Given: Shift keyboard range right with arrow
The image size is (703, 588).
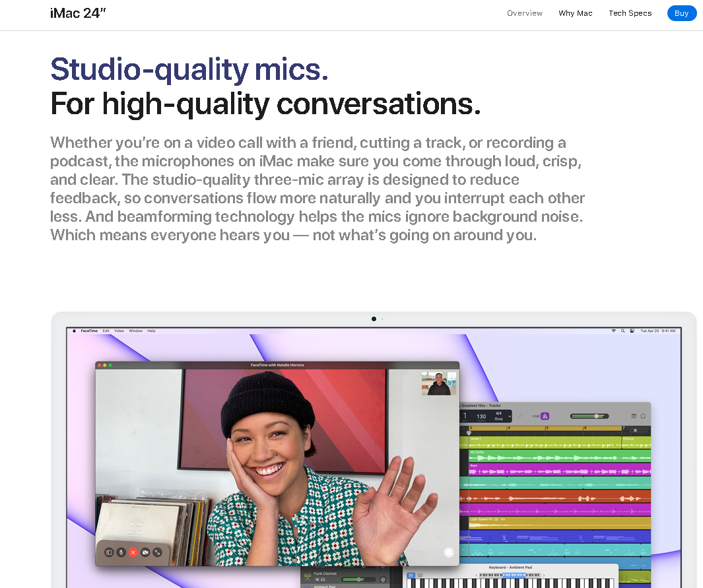Looking at the screenshot, I should click(543, 575).
